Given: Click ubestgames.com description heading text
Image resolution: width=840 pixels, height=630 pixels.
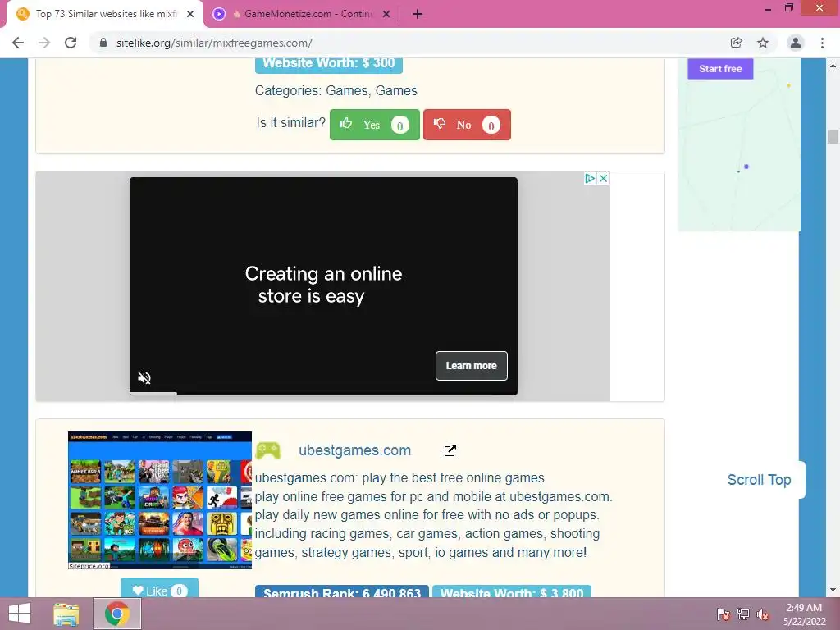Looking at the screenshot, I should [399, 478].
